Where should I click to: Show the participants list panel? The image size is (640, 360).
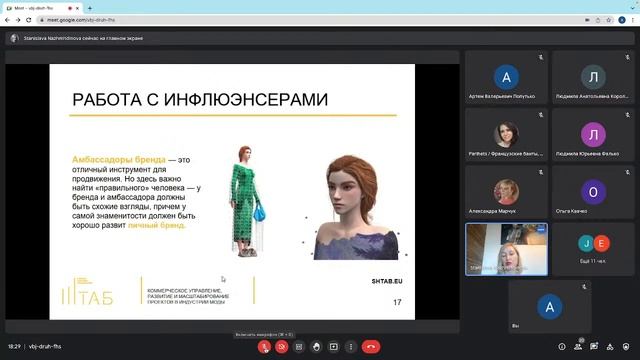pyautogui.click(x=578, y=347)
